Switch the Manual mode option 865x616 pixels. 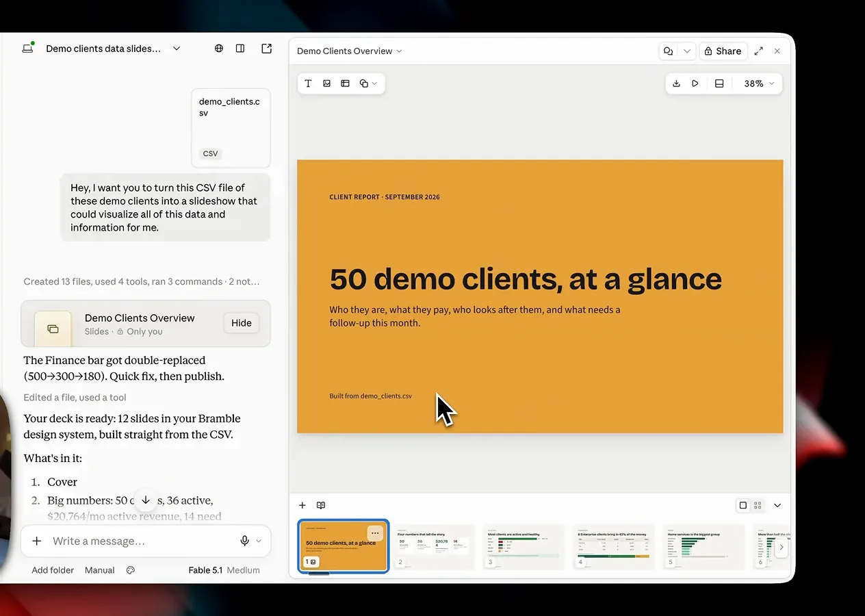pyautogui.click(x=100, y=570)
